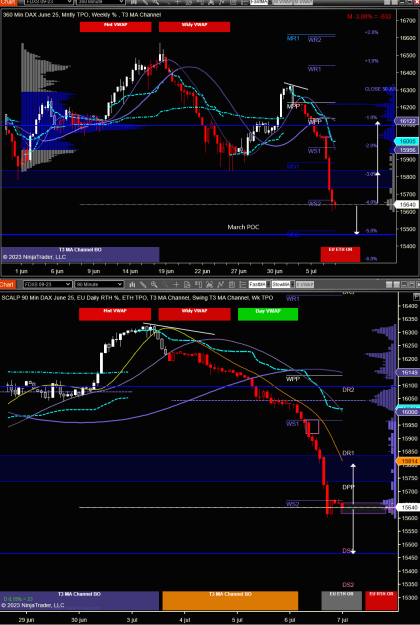Toggle Wkly VWAP button in lower chart
This screenshot has width=420, height=625.
[x=194, y=314]
